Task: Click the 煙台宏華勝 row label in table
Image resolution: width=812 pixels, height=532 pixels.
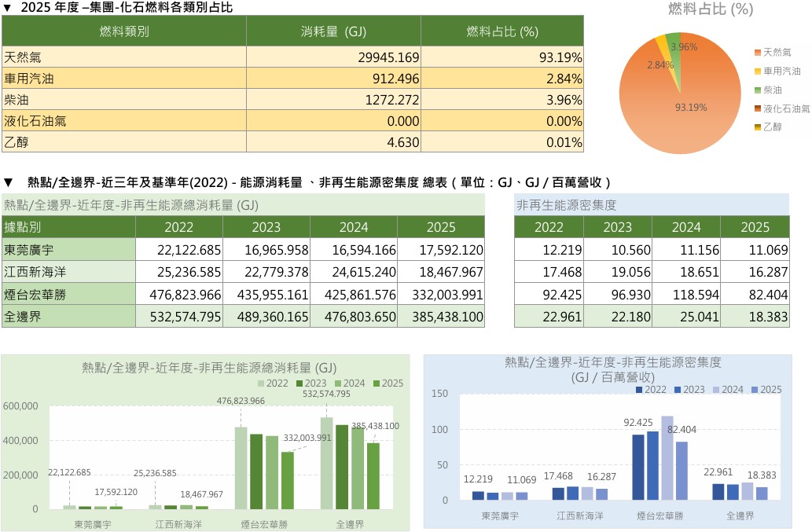Action: point(69,295)
